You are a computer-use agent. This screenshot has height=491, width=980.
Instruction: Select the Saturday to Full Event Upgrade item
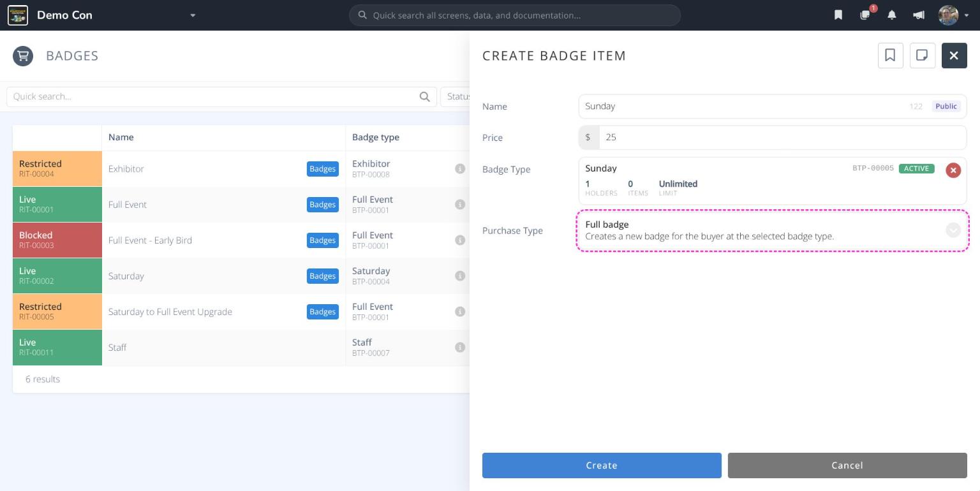point(170,312)
